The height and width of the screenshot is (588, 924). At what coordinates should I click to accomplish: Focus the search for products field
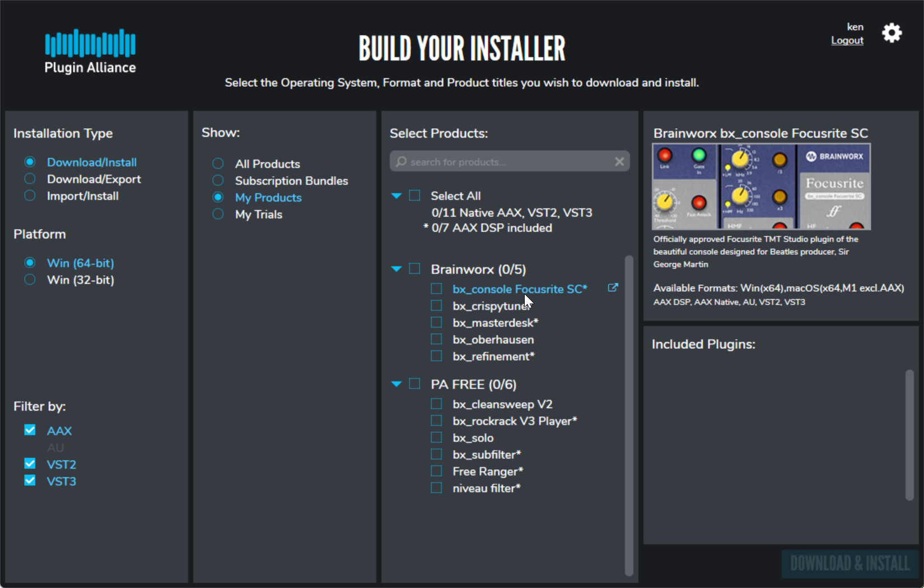[510, 162]
